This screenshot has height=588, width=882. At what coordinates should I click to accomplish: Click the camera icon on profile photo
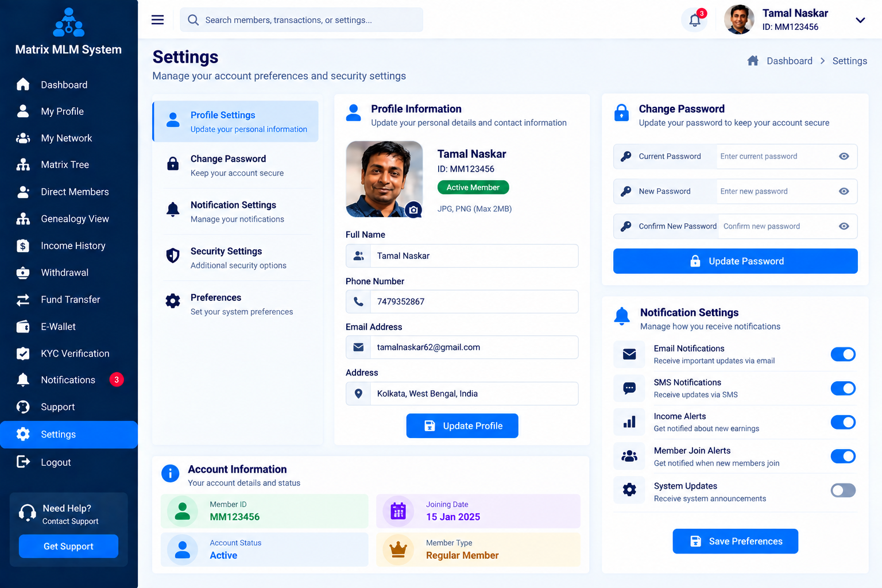pos(413,210)
